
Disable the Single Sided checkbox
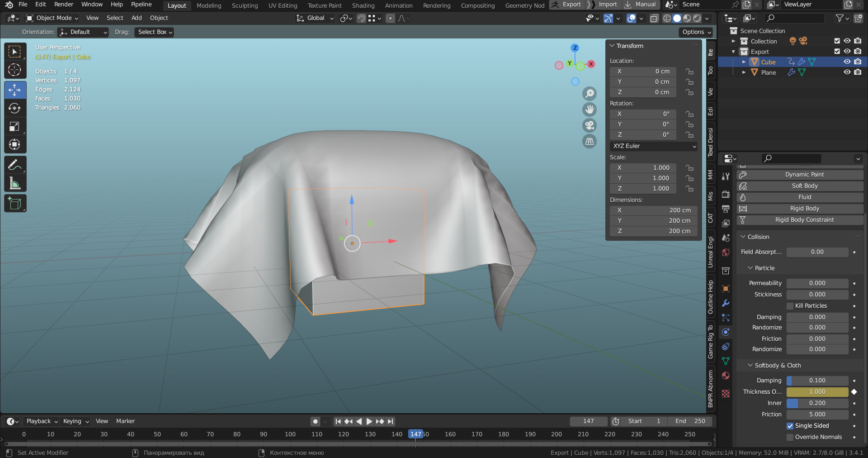pos(790,426)
